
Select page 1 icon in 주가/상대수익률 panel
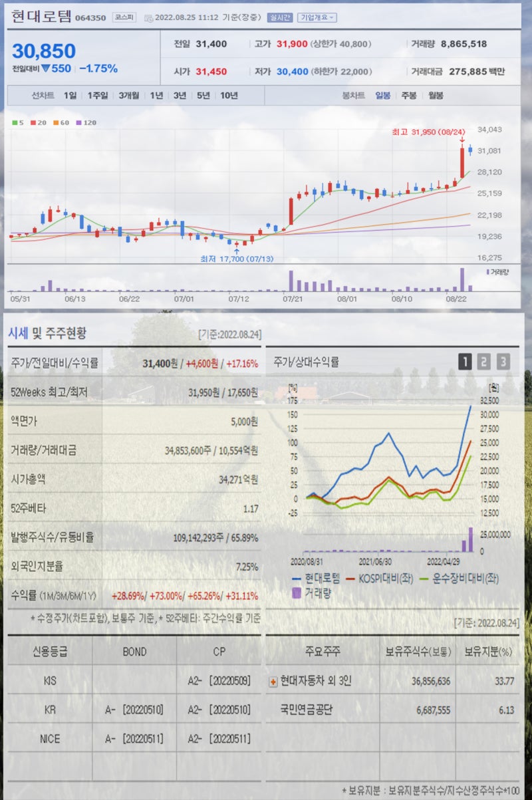point(465,362)
